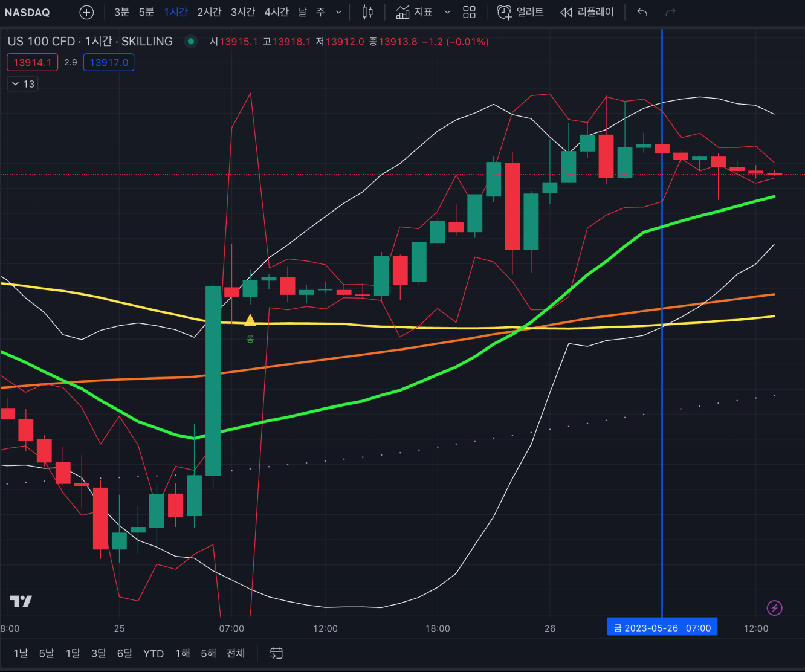Set range to 3달
The image size is (805, 672).
coord(99,653)
